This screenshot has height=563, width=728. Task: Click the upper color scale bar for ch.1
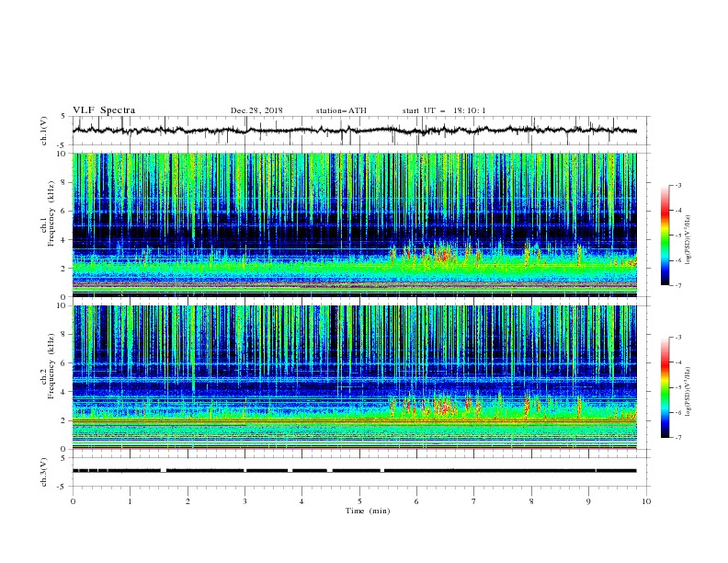[x=665, y=236]
